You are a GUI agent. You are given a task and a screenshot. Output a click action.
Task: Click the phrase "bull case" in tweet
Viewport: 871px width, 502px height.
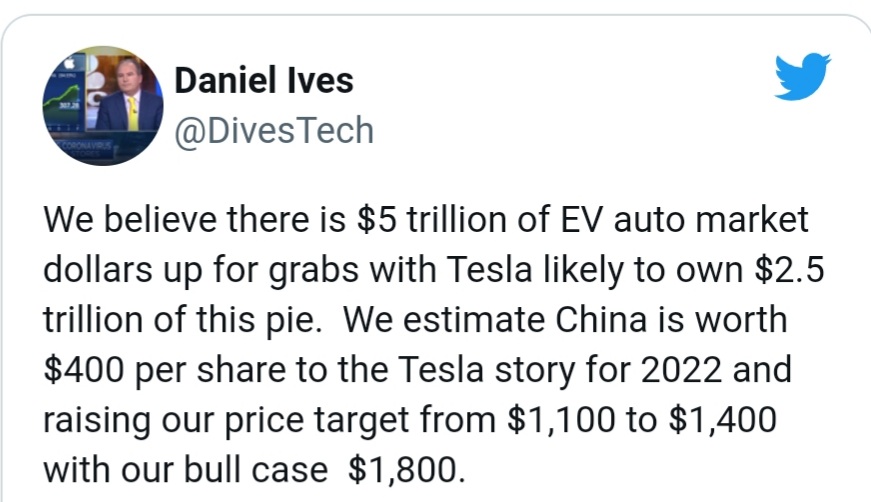pos(256,471)
